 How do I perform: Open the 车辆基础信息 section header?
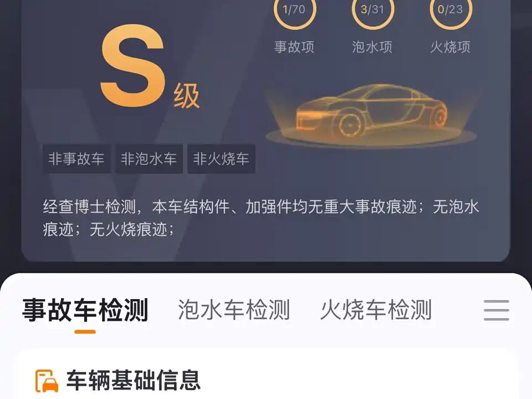click(x=134, y=380)
